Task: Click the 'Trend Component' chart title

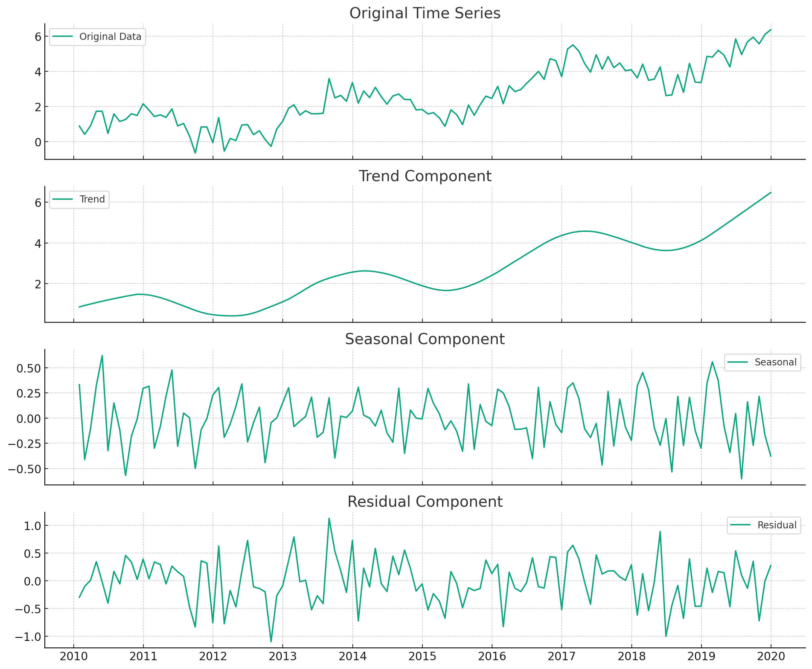Action: [x=424, y=176]
